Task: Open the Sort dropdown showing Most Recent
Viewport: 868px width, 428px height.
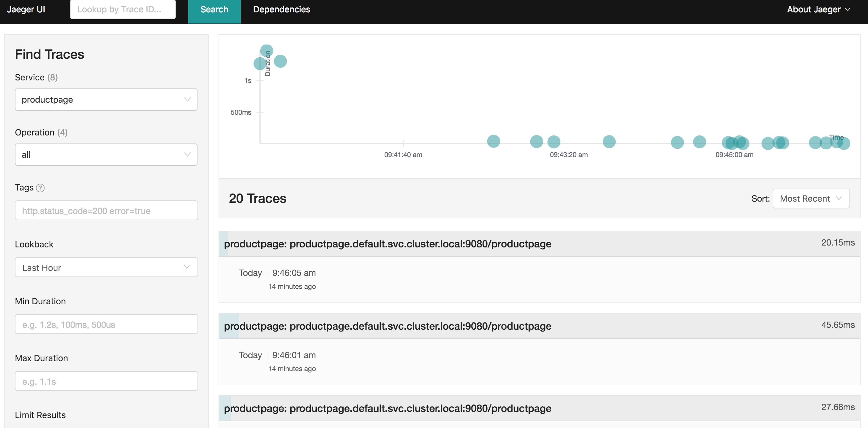Action: 811,199
